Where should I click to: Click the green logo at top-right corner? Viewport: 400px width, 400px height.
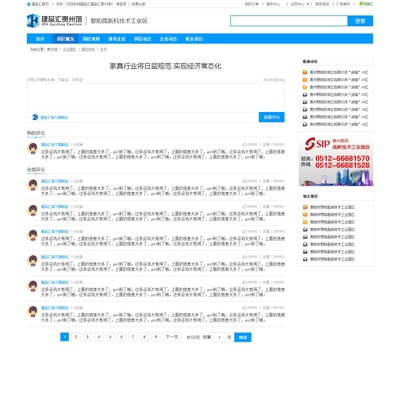(366, 4)
